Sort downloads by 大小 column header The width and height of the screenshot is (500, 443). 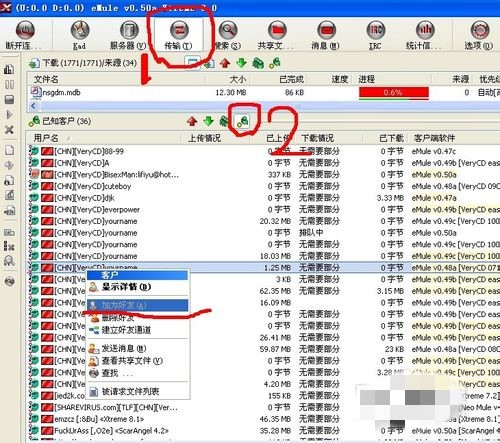point(227,79)
